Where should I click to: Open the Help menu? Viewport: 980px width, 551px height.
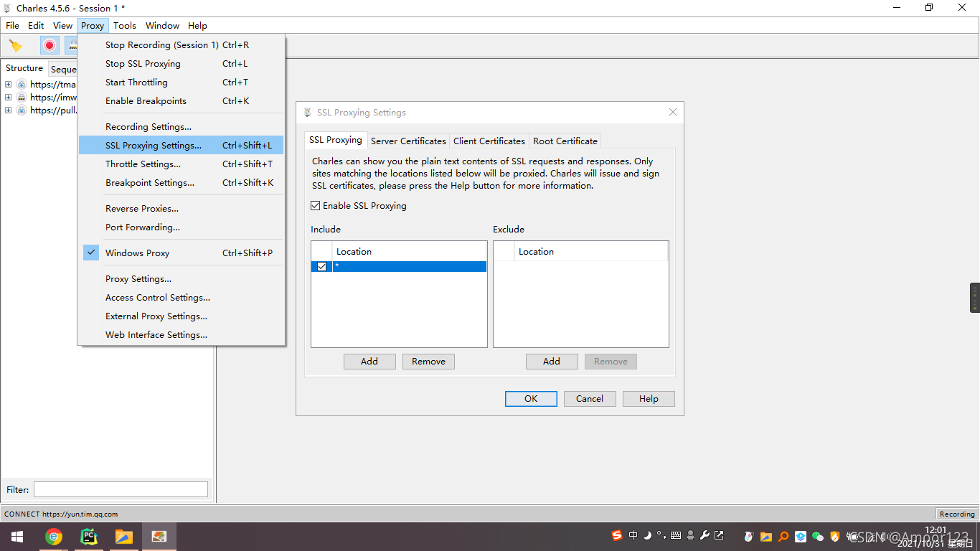[x=197, y=25]
